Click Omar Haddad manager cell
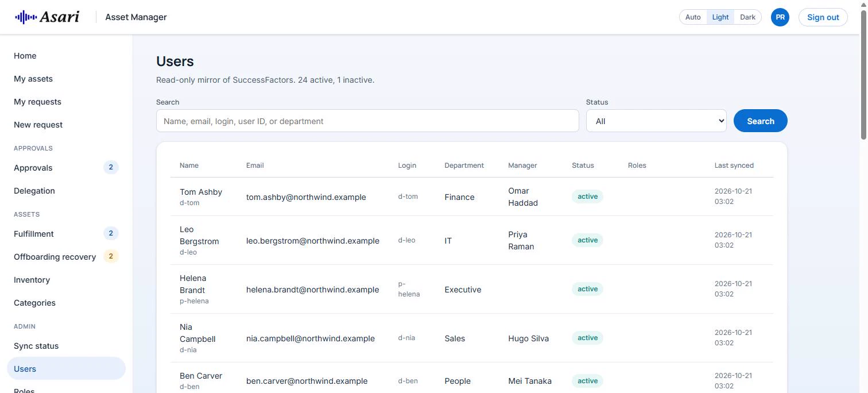 [x=523, y=196]
